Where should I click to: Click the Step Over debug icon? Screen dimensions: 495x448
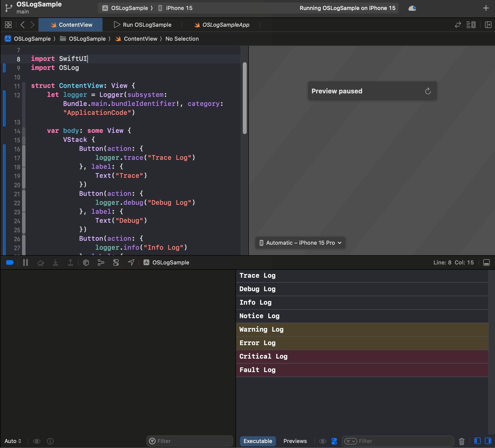point(40,262)
